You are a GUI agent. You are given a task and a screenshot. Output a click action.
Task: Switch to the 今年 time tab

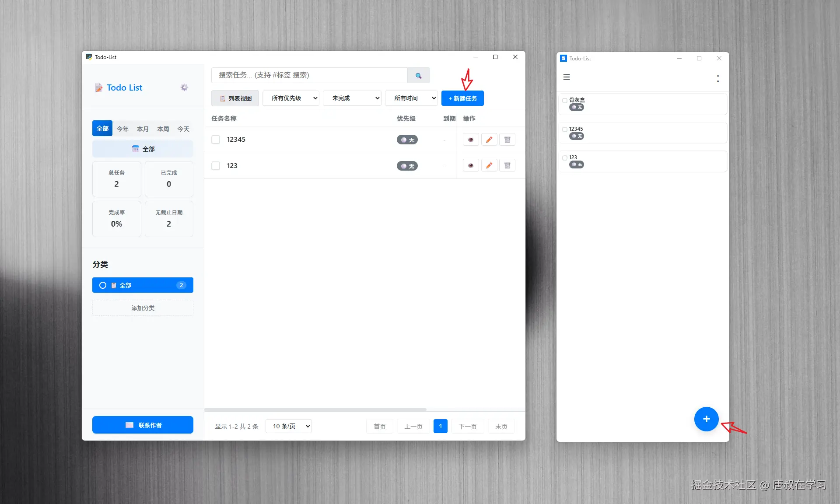click(x=122, y=129)
